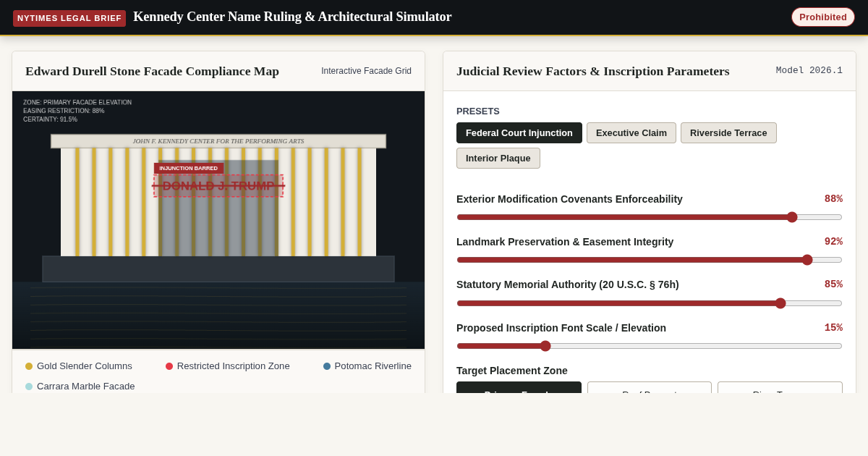Click the Gold Slender Columns legend item
868x456 pixels.
click(79, 366)
